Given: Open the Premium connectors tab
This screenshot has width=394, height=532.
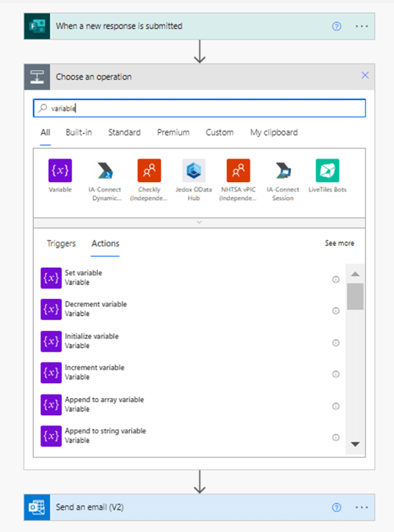Looking at the screenshot, I should click(x=173, y=133).
